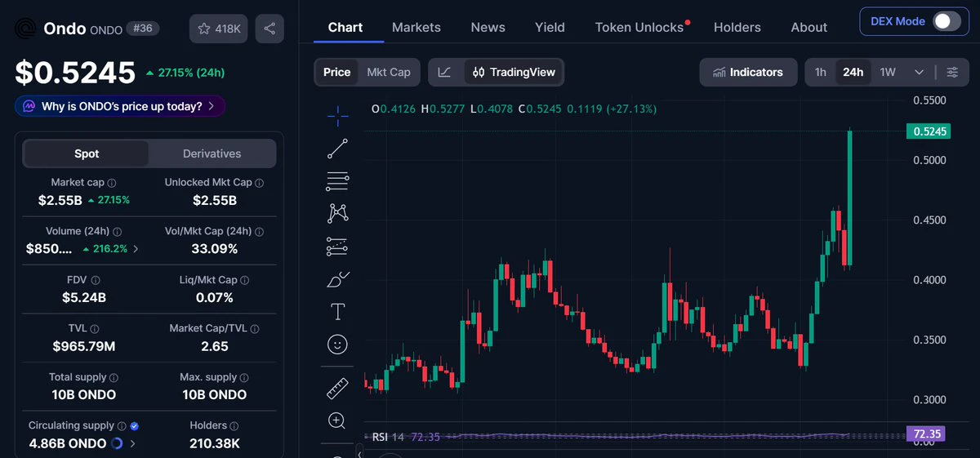Open the more intervals dropdown arrow

[920, 72]
